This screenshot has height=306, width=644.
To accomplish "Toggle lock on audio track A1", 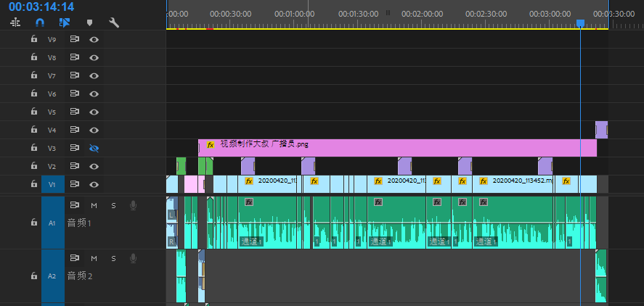I will point(34,223).
